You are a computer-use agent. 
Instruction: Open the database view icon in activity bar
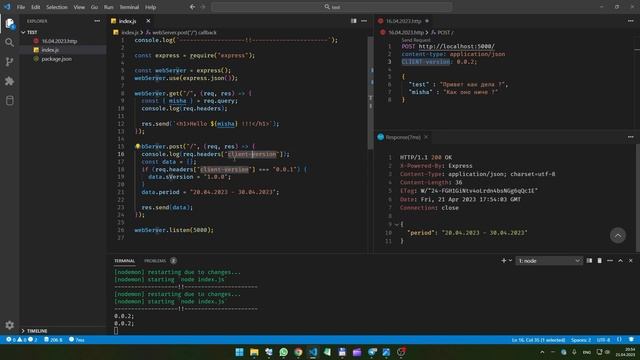click(9, 100)
